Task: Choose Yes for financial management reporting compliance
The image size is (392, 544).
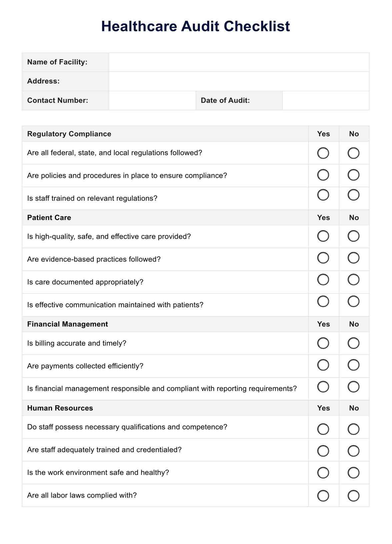Action: (323, 387)
